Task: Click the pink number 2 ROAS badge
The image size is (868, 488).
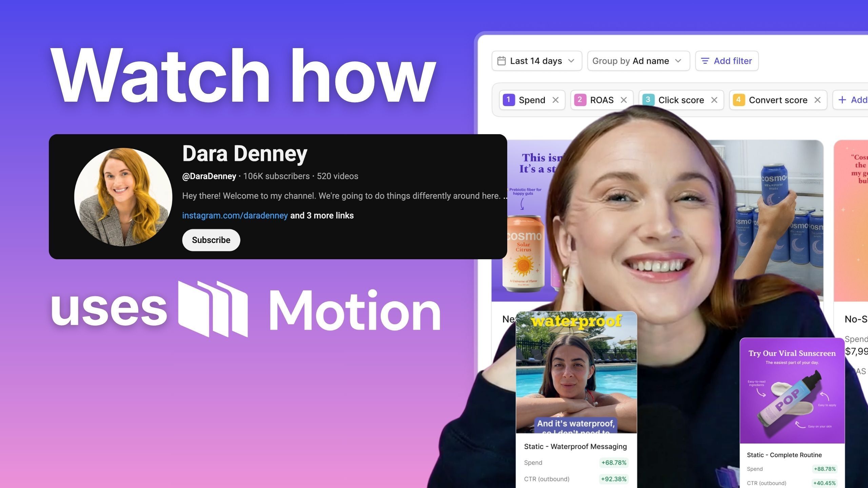Action: (x=580, y=100)
